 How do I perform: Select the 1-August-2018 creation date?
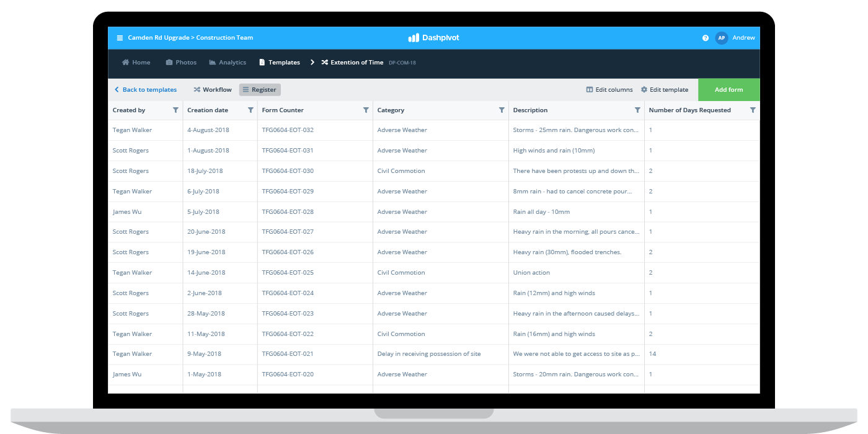click(208, 151)
